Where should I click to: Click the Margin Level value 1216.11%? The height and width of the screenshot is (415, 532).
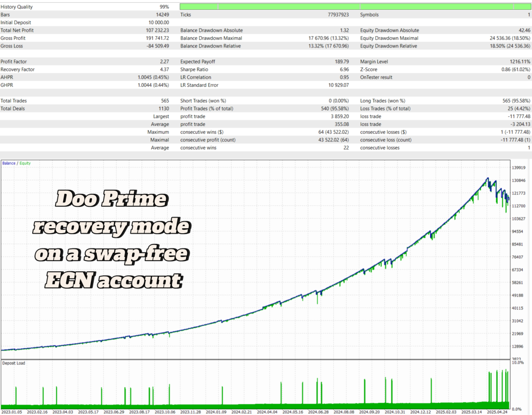[x=520, y=61]
